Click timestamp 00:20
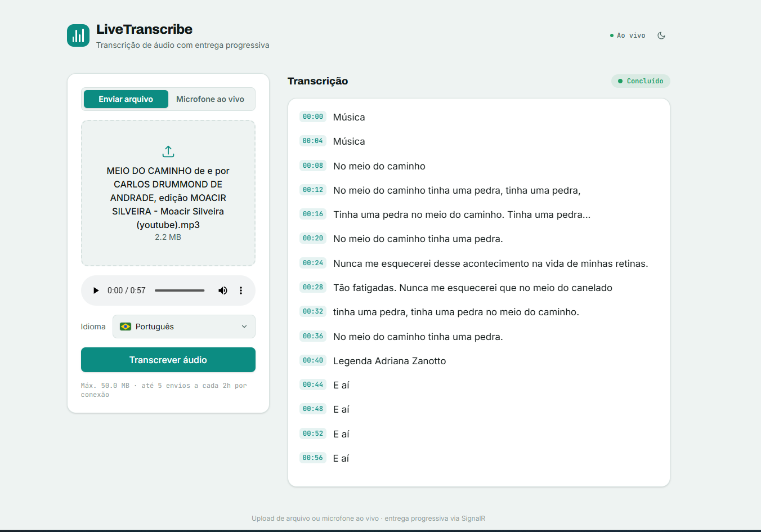 tap(313, 238)
